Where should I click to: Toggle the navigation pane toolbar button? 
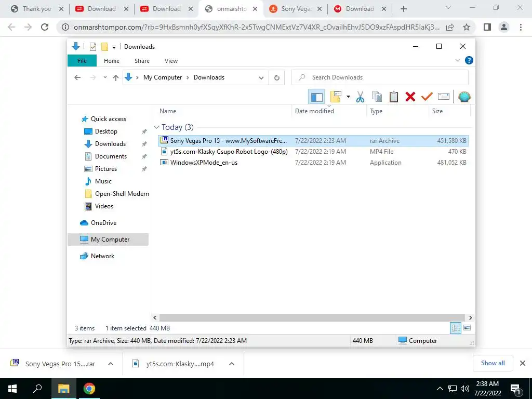click(x=316, y=97)
